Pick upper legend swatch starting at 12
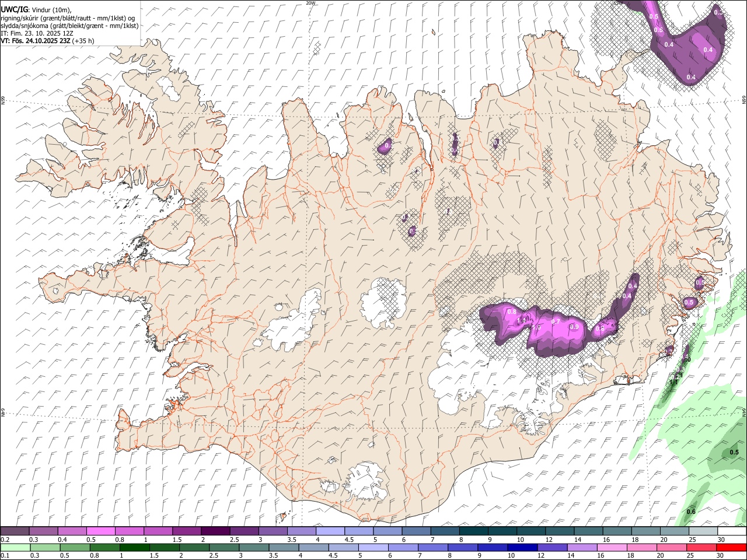Image resolution: width=747 pixels, height=560 pixels. [560, 531]
